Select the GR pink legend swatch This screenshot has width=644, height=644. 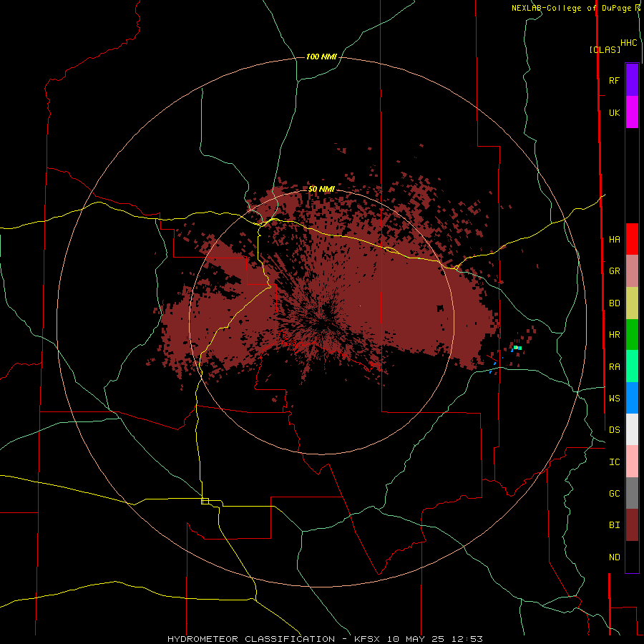click(x=632, y=271)
